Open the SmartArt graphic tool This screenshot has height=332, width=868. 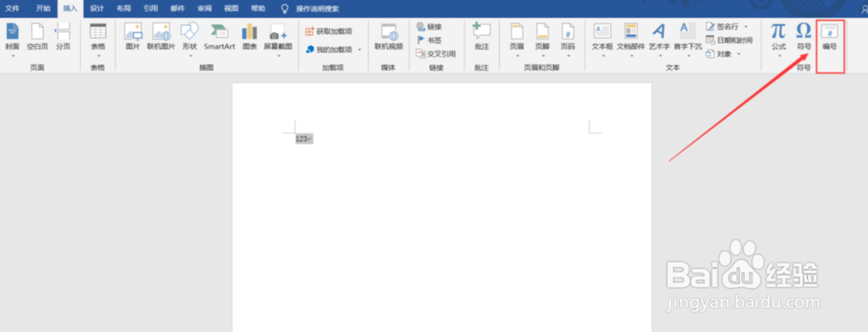click(220, 37)
